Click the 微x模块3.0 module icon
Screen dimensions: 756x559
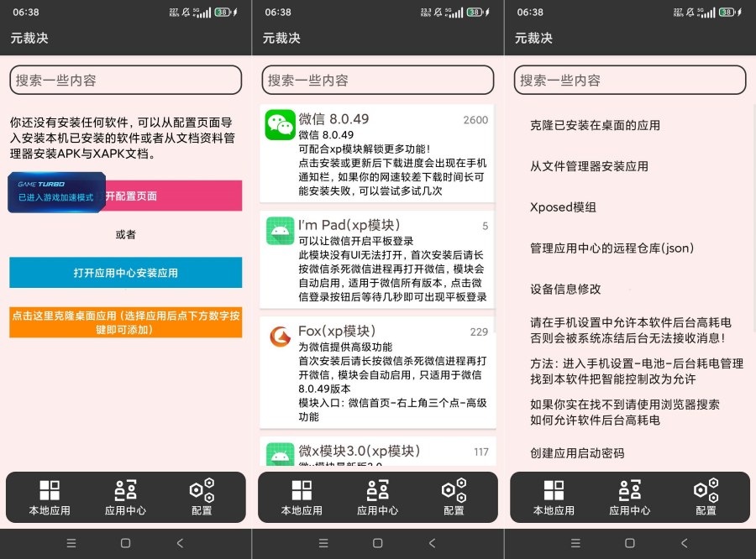point(280,452)
